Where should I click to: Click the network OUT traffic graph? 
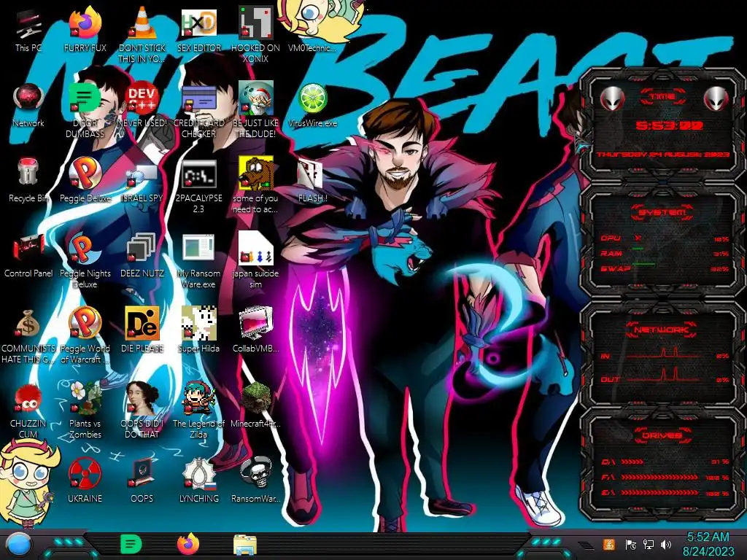tap(663, 375)
